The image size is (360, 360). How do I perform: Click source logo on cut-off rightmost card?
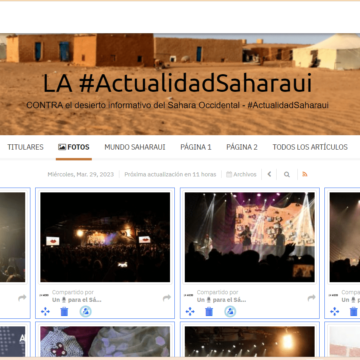coord(334,295)
